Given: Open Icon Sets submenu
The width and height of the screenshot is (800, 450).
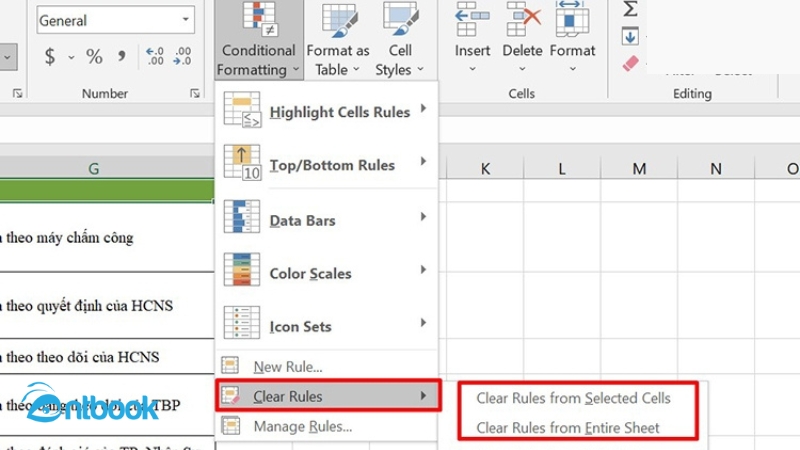Looking at the screenshot, I should tap(327, 324).
